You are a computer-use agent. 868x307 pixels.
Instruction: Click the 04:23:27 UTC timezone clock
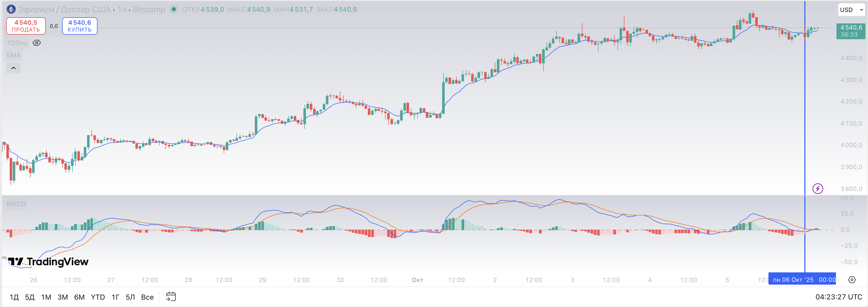pyautogui.click(x=838, y=297)
